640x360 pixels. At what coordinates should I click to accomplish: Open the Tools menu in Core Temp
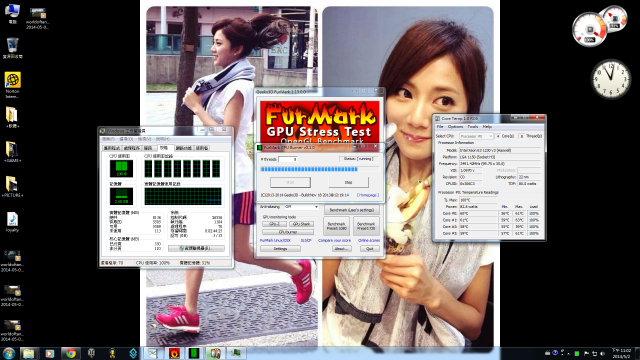pos(473,127)
